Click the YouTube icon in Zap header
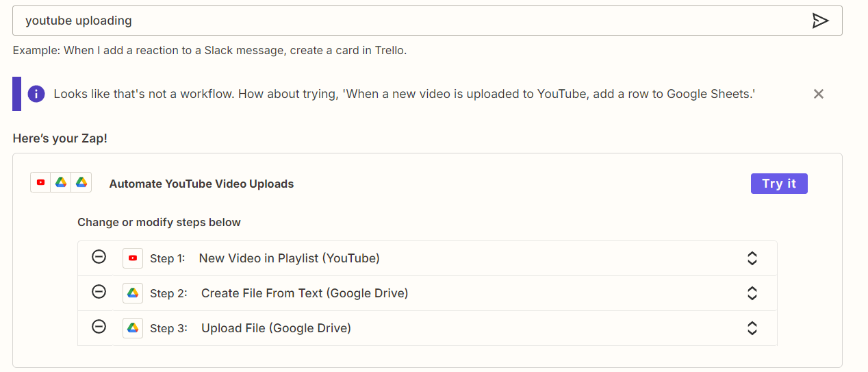Viewport: 868px width, 372px height. [41, 182]
